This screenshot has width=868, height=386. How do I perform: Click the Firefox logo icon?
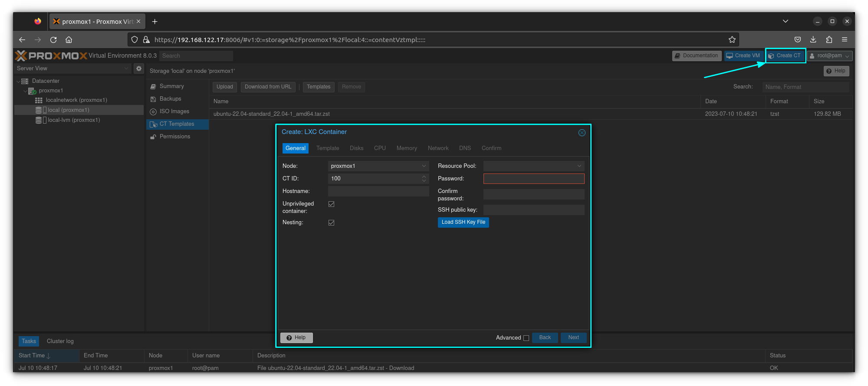(x=38, y=21)
